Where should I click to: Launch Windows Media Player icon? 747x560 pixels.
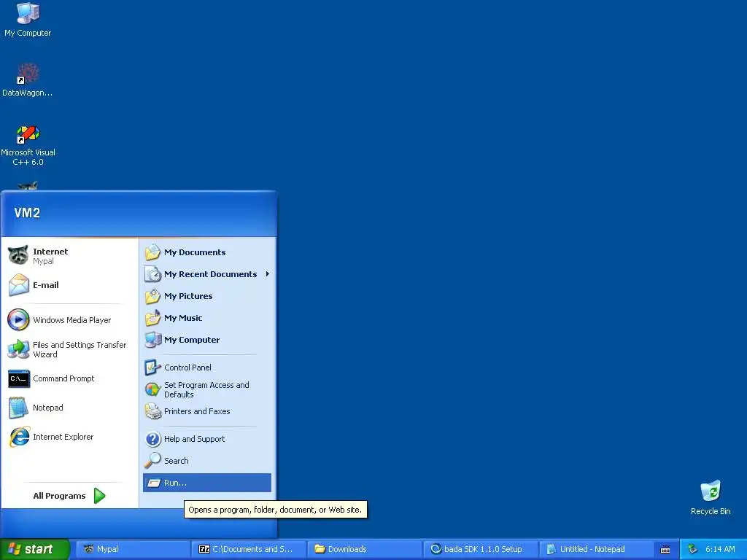(18, 320)
